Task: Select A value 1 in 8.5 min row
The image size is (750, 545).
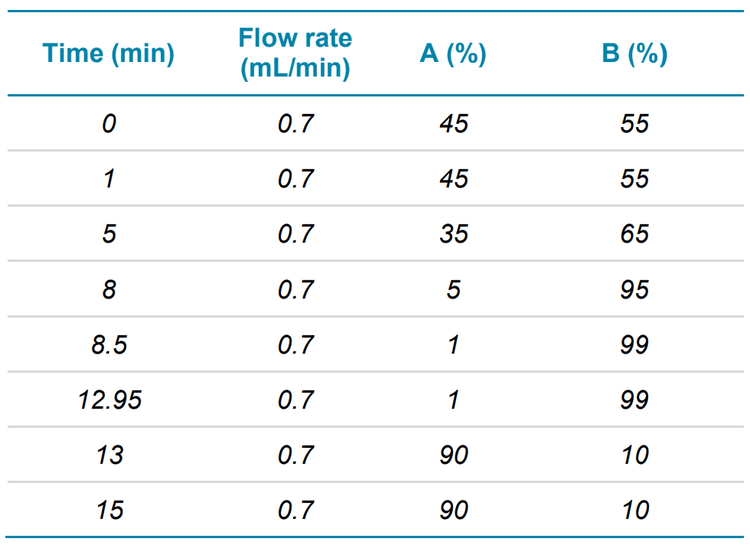Action: (453, 345)
